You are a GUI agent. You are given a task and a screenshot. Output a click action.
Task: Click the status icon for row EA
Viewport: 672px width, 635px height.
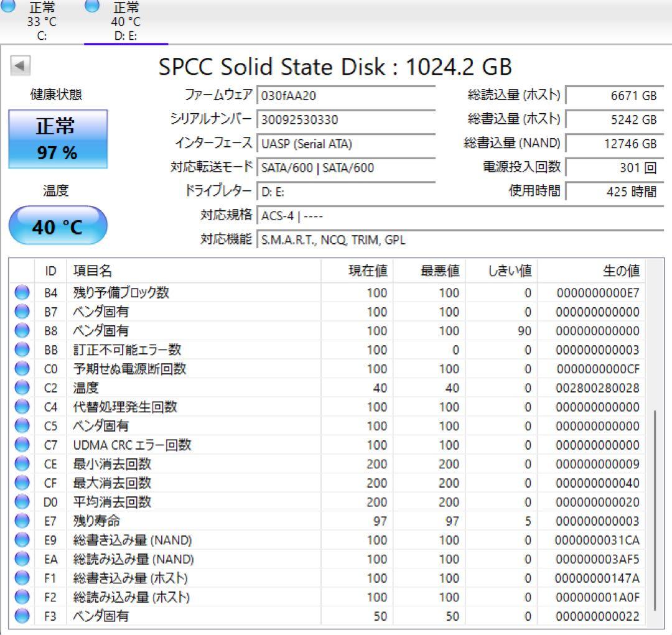point(22,559)
